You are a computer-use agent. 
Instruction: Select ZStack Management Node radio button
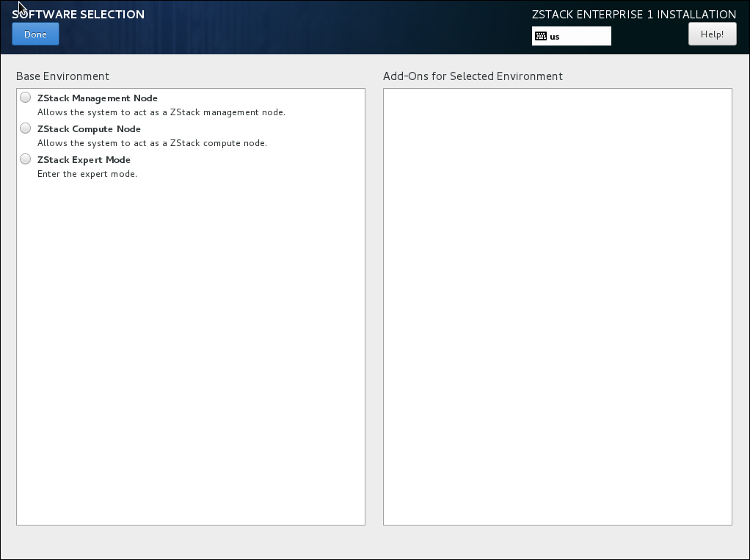pyautogui.click(x=26, y=98)
